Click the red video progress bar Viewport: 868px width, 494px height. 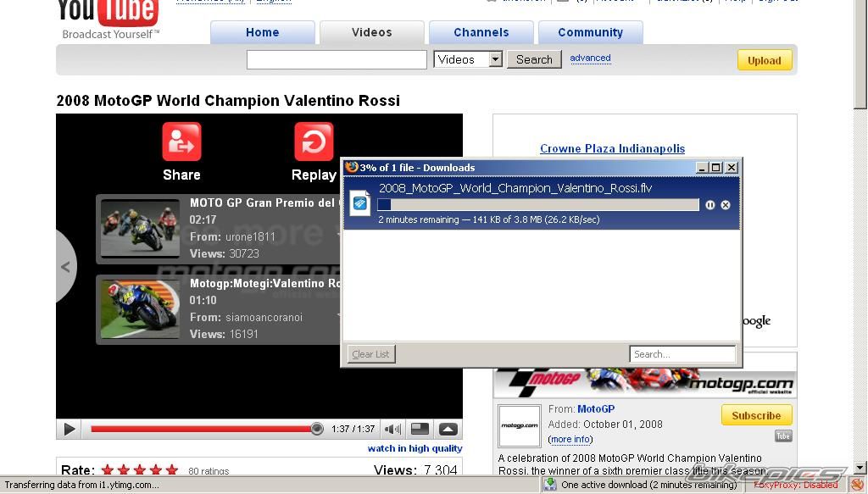pos(201,429)
